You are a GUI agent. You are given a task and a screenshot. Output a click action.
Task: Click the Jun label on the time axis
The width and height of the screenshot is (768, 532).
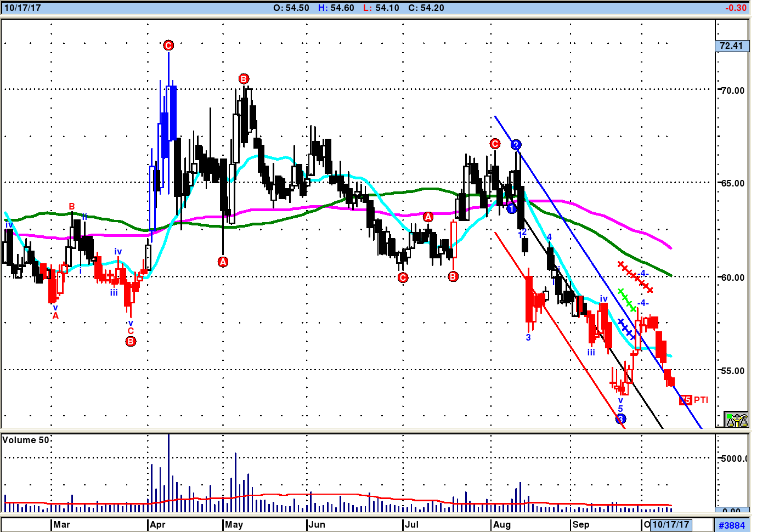(x=317, y=525)
